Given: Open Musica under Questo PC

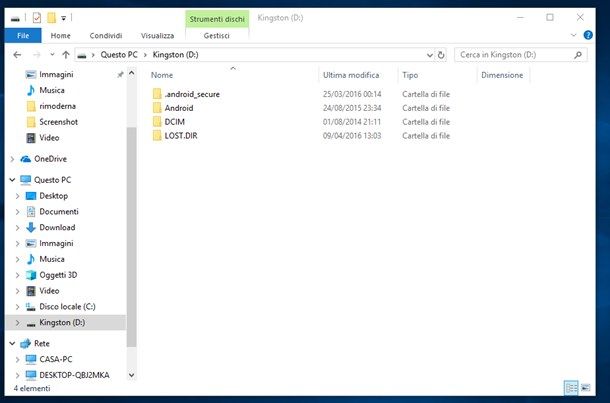Looking at the screenshot, I should [x=52, y=259].
